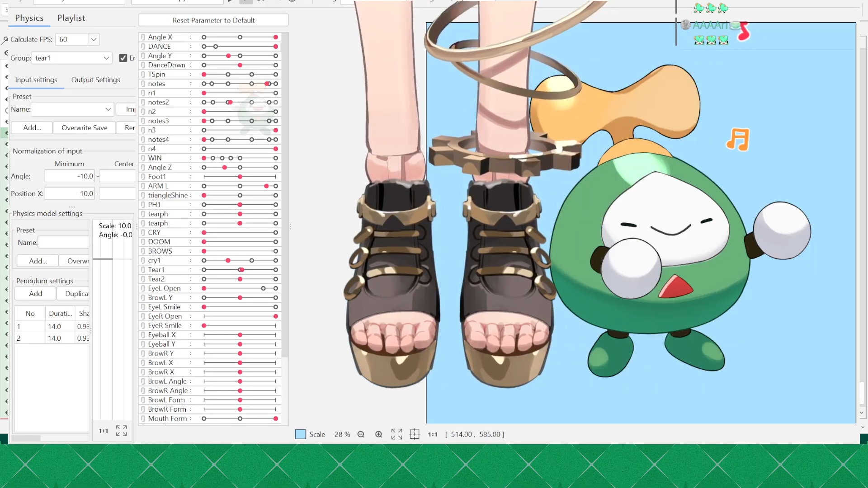The height and width of the screenshot is (488, 868).
Task: Click the blue background color swatch
Action: tap(301, 434)
